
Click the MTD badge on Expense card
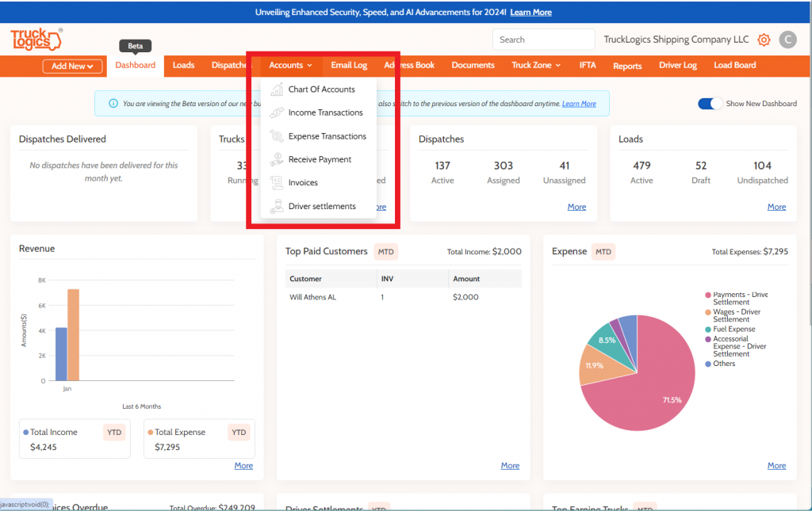[603, 252]
